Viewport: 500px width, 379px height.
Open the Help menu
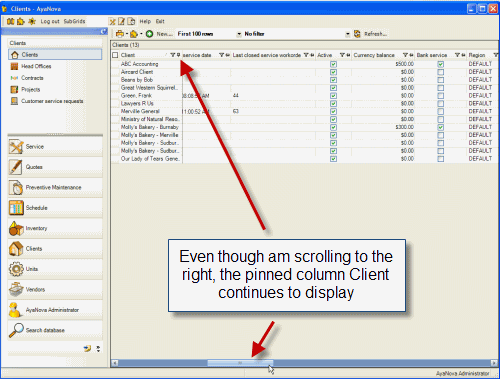[x=145, y=21]
